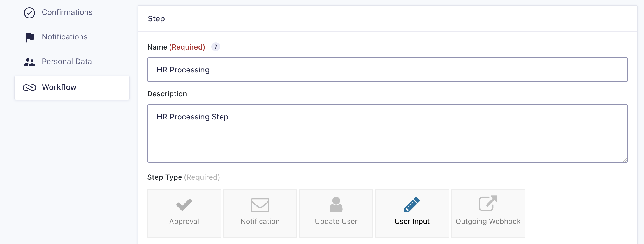
Task: Select the Update User step type
Action: 336,213
